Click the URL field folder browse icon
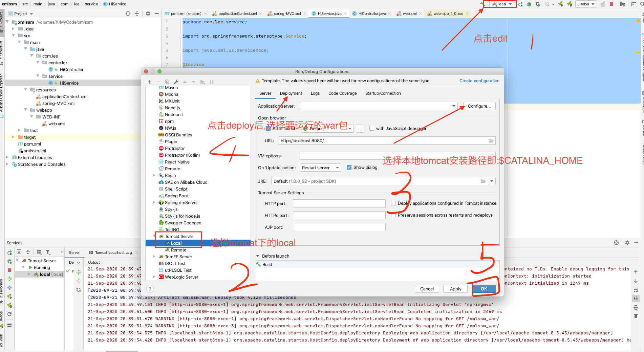 pyautogui.click(x=491, y=140)
